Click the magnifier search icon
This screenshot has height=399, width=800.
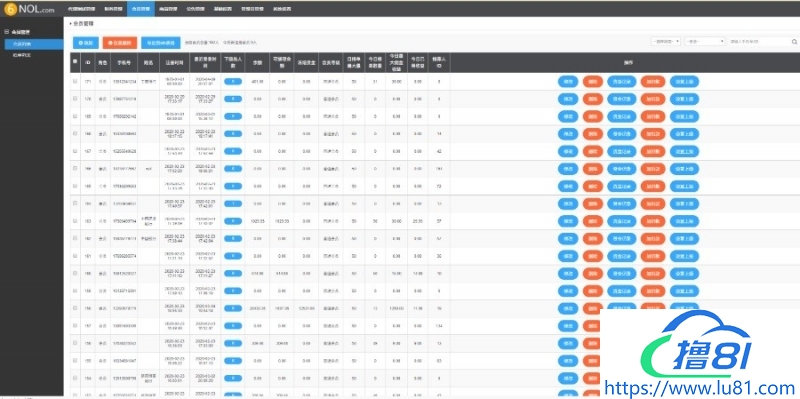click(x=794, y=41)
